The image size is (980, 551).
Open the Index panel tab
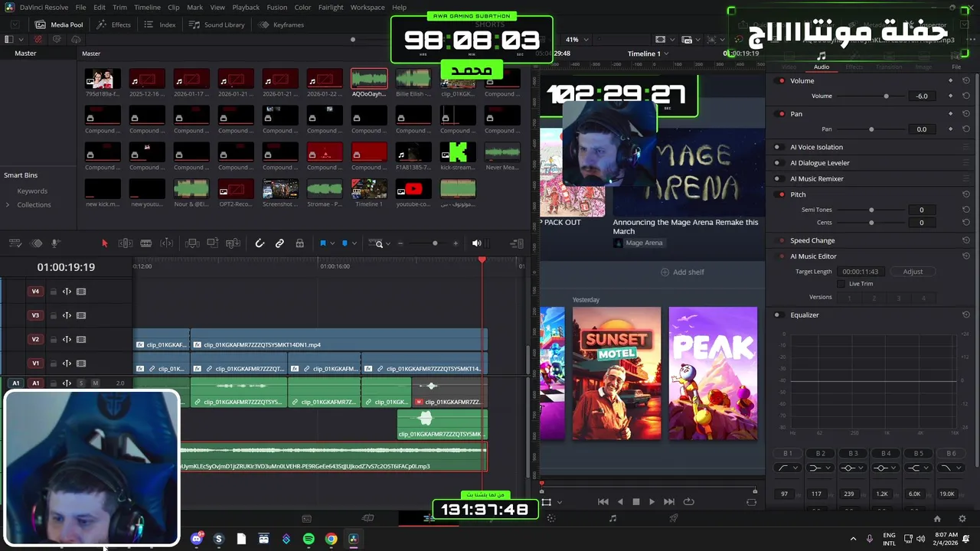point(160,24)
